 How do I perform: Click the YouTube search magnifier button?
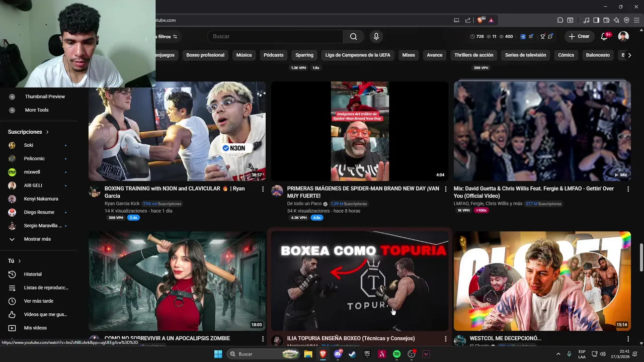coord(353,36)
